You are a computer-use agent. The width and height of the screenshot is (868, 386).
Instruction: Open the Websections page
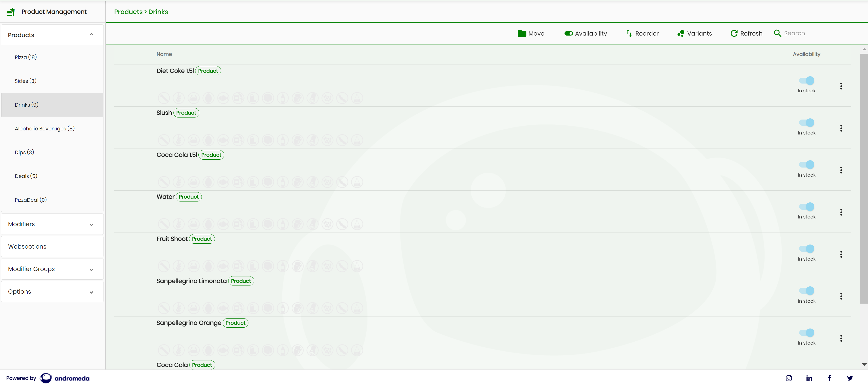[x=27, y=247]
